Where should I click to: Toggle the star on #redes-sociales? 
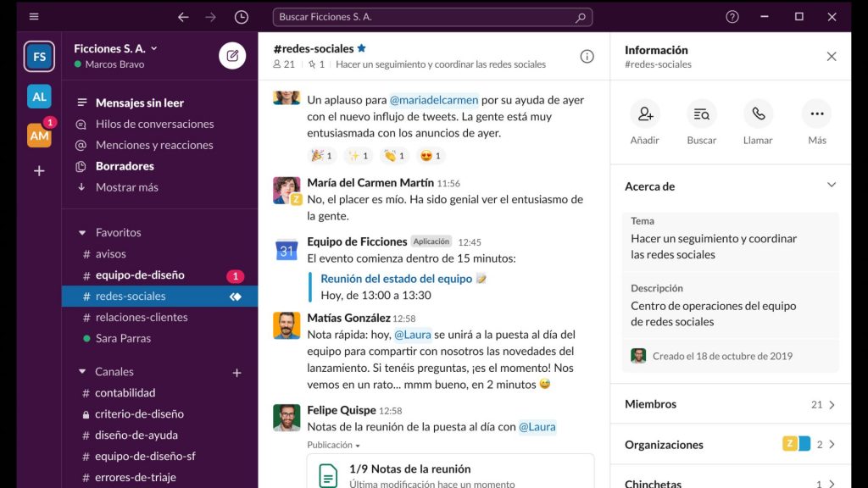(362, 48)
